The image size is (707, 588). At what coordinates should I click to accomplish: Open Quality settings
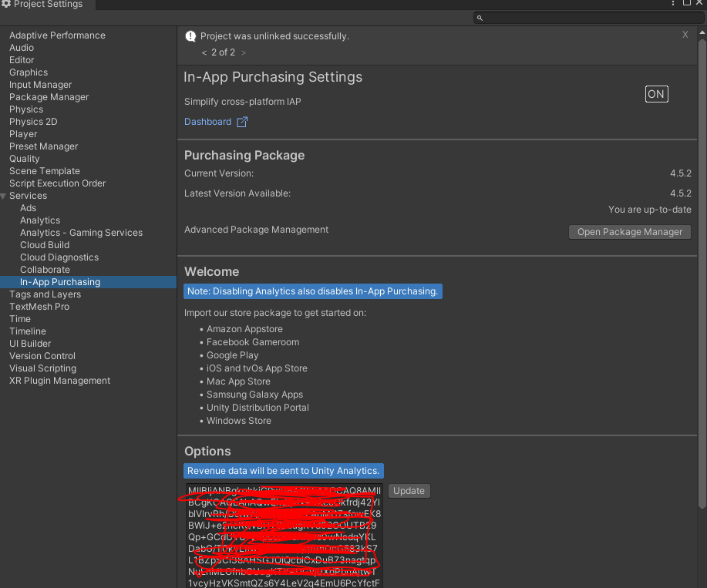pyautogui.click(x=25, y=159)
